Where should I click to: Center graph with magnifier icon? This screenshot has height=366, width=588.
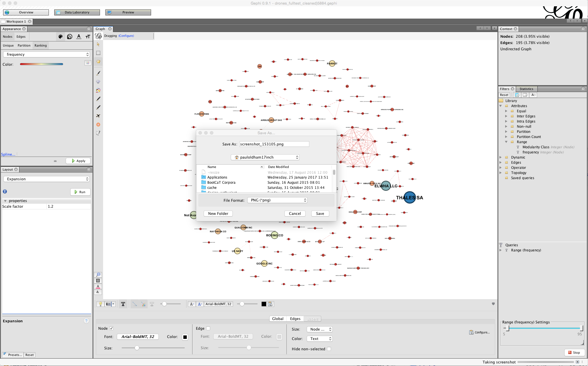pyautogui.click(x=98, y=275)
